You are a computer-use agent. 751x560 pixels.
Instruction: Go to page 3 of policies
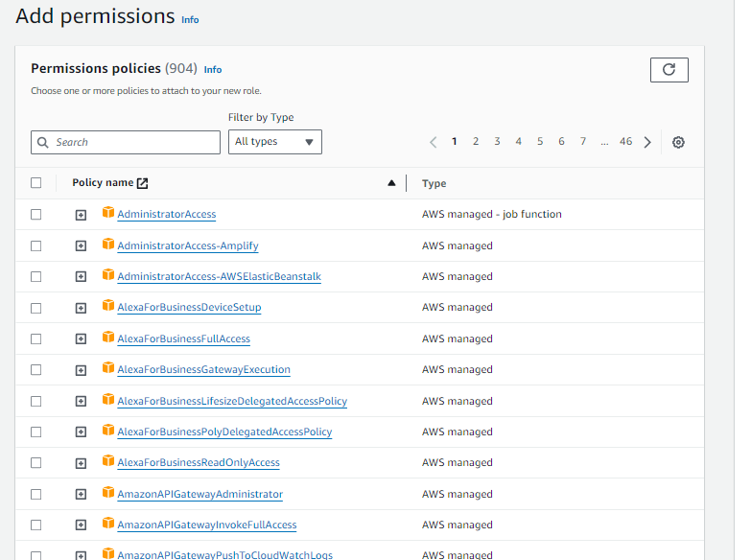click(497, 142)
